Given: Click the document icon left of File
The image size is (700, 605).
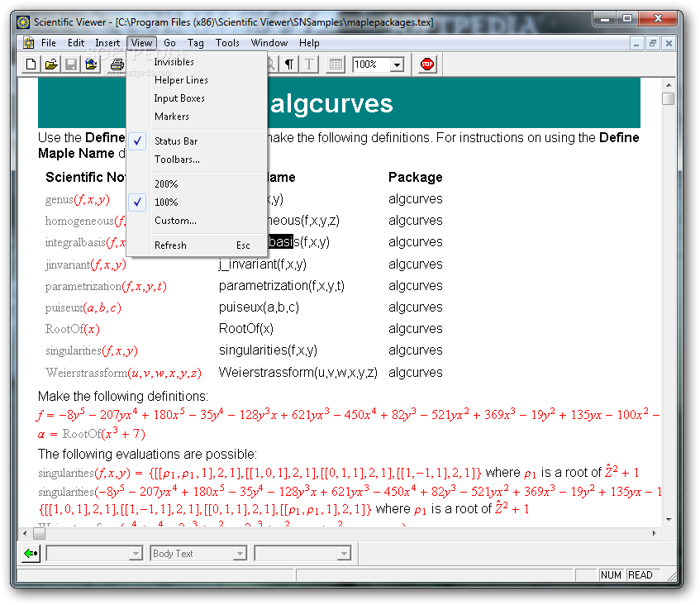Looking at the screenshot, I should 29,43.
